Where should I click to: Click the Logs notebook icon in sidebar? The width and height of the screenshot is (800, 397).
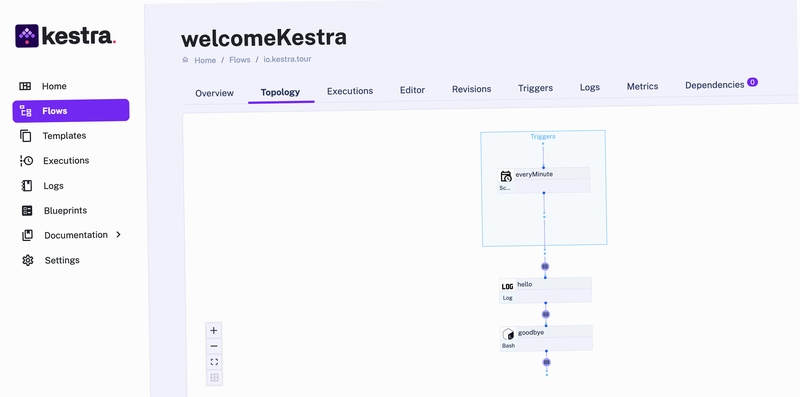[x=27, y=186]
